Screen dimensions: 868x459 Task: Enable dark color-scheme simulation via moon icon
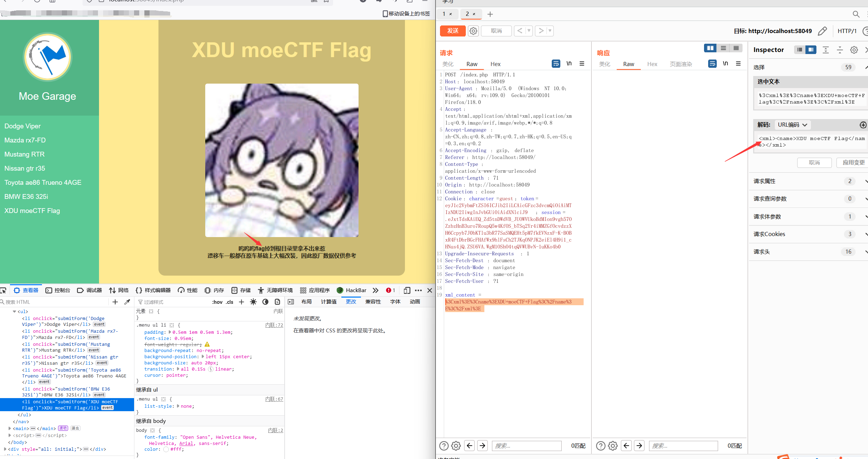click(x=265, y=302)
